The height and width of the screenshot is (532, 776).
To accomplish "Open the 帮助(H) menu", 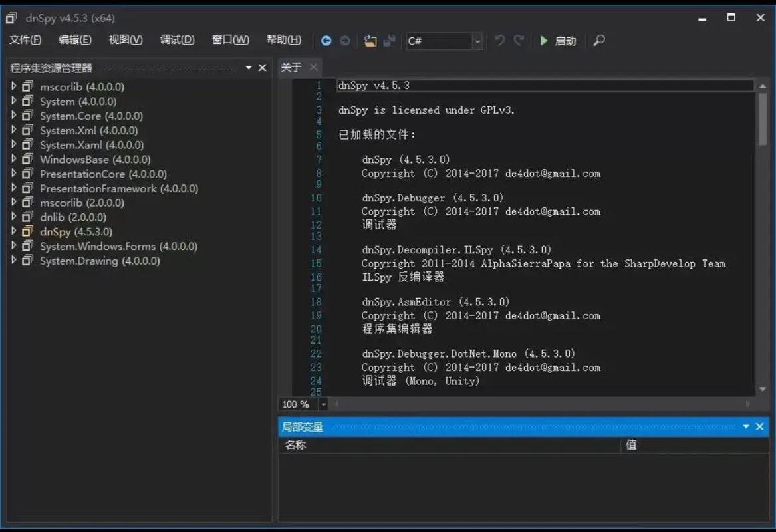I will coord(283,40).
